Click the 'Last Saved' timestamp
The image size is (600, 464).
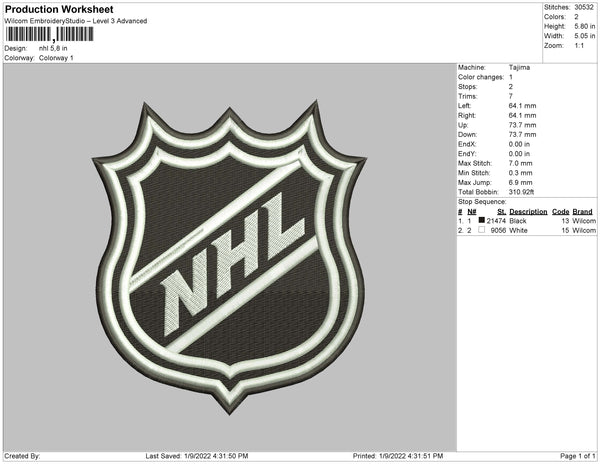(197, 456)
